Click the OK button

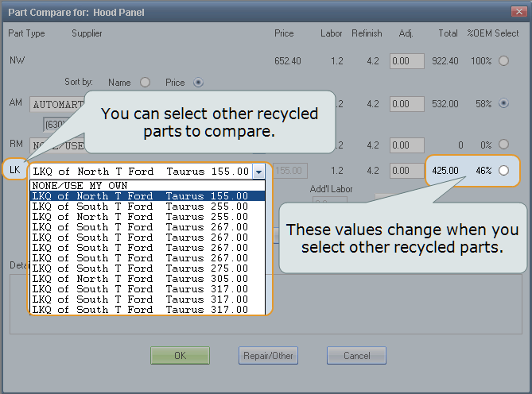[180, 356]
